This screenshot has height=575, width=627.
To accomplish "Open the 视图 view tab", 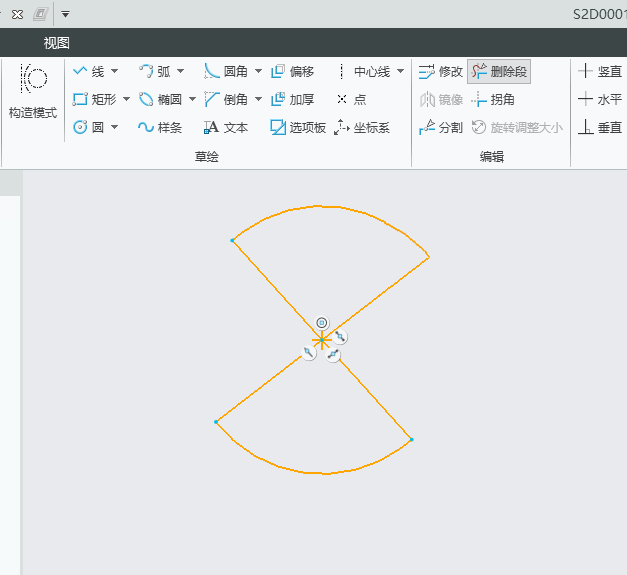I will point(56,43).
